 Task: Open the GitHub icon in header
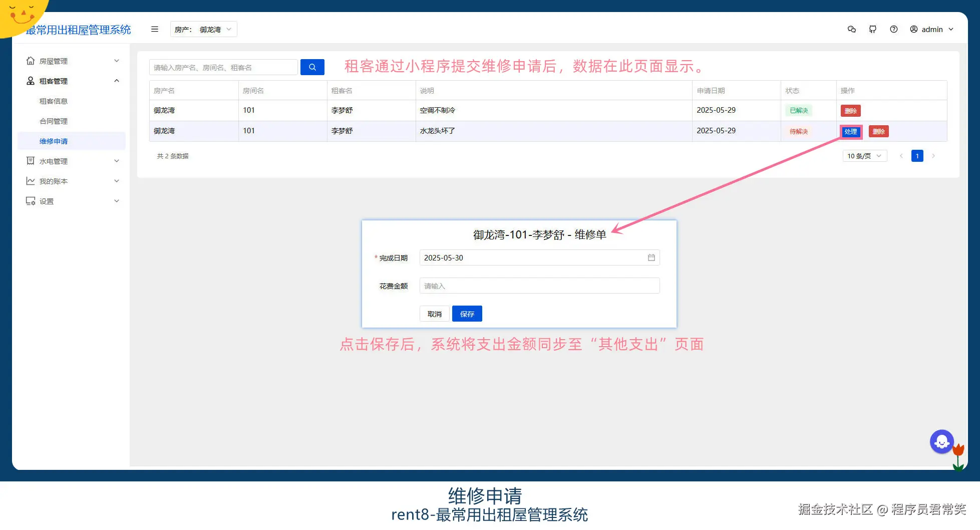pyautogui.click(x=873, y=29)
